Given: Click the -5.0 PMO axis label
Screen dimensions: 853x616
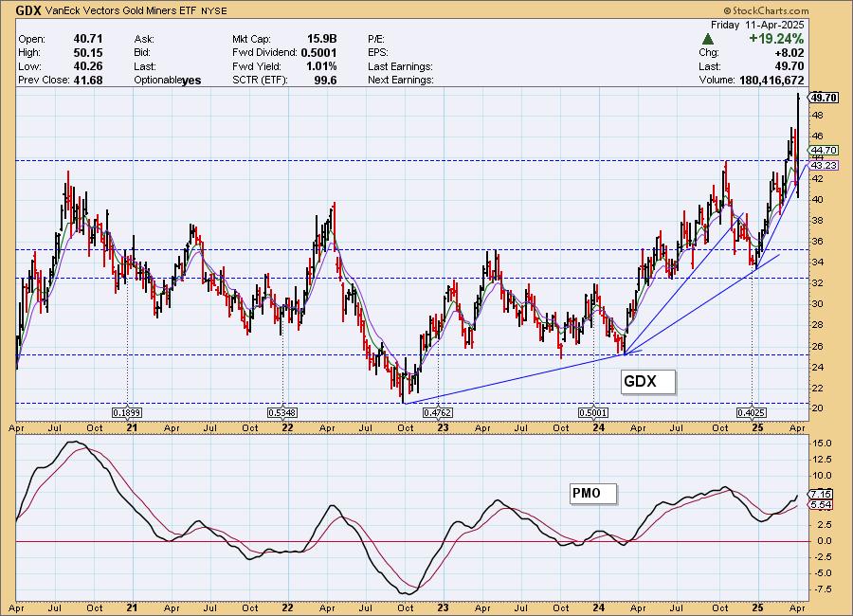Looking at the screenshot, I should tap(822, 573).
